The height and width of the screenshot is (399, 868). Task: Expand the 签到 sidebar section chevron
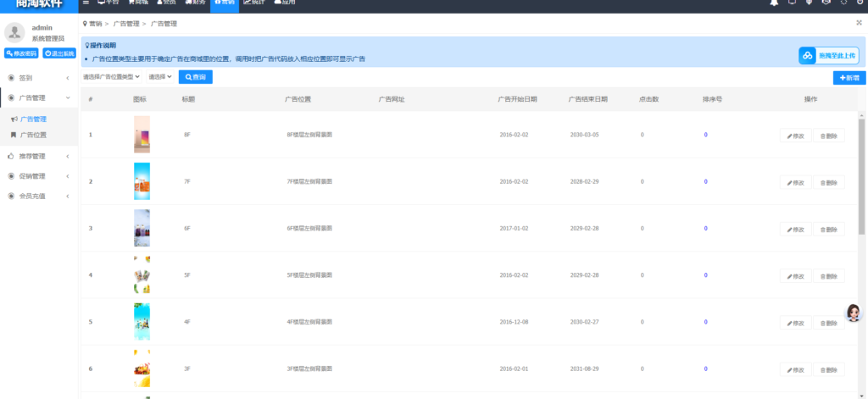68,78
